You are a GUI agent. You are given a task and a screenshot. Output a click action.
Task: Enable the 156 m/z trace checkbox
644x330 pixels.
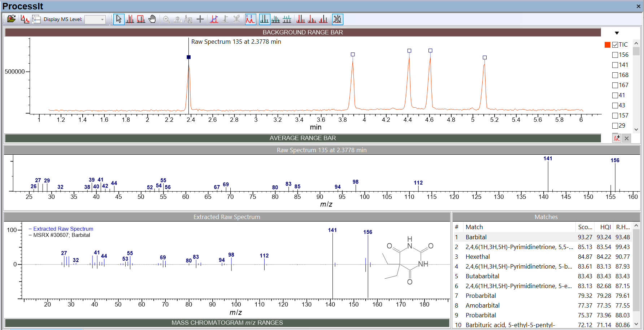tap(615, 55)
